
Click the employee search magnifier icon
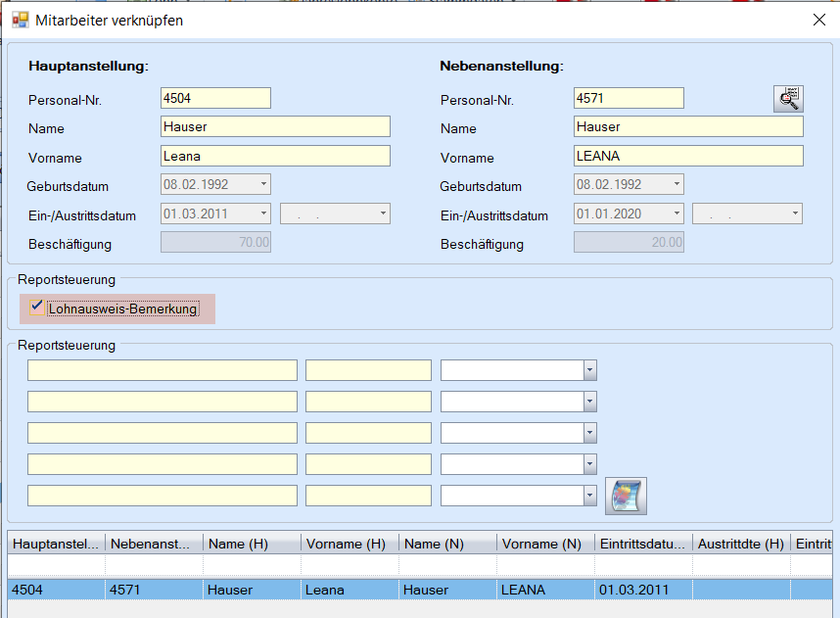tap(788, 98)
